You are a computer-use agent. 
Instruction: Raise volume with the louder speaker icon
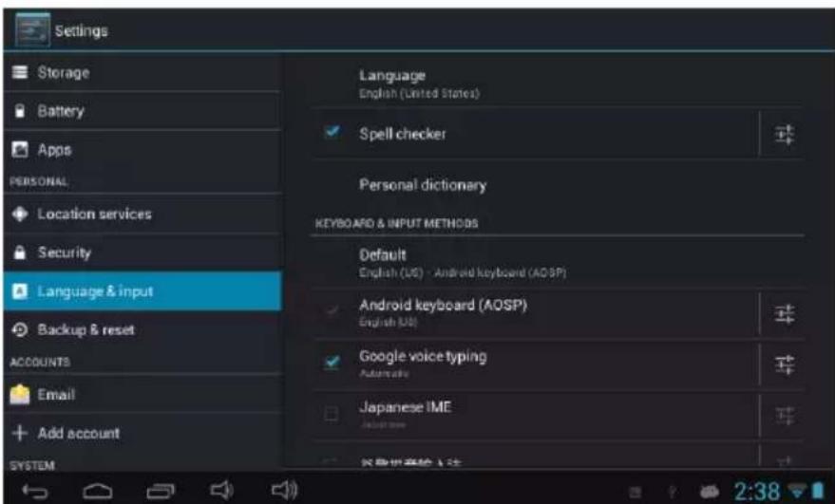point(284,490)
